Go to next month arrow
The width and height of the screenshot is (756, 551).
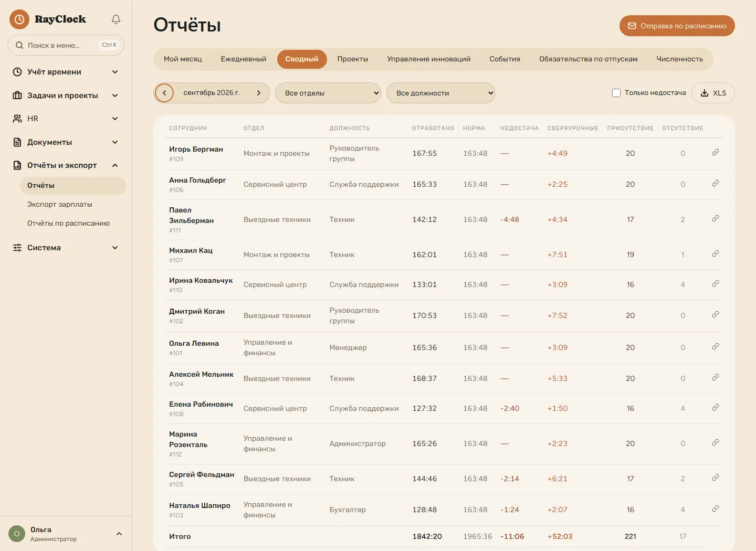click(x=259, y=93)
